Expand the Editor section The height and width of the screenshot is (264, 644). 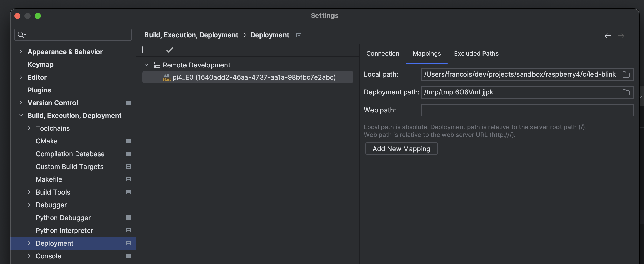point(21,77)
